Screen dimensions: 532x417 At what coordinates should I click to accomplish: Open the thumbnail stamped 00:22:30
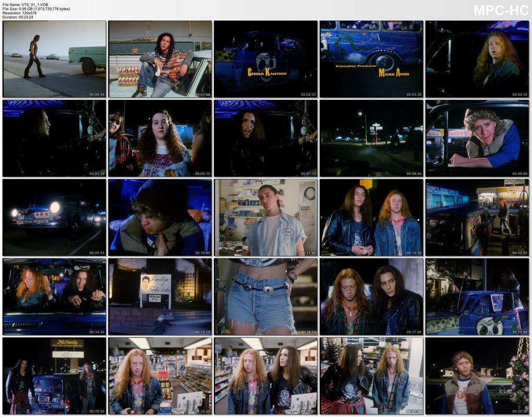tap(477, 376)
